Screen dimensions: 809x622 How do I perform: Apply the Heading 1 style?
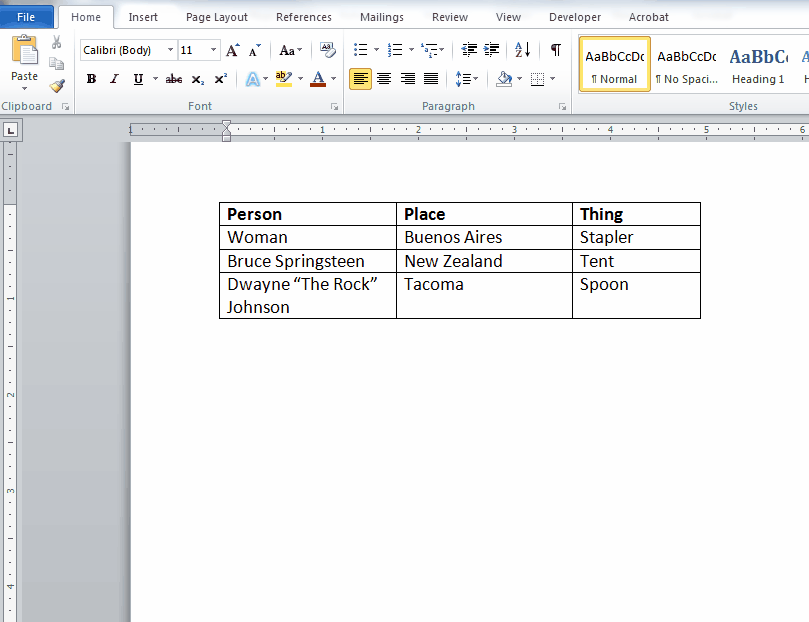click(760, 63)
